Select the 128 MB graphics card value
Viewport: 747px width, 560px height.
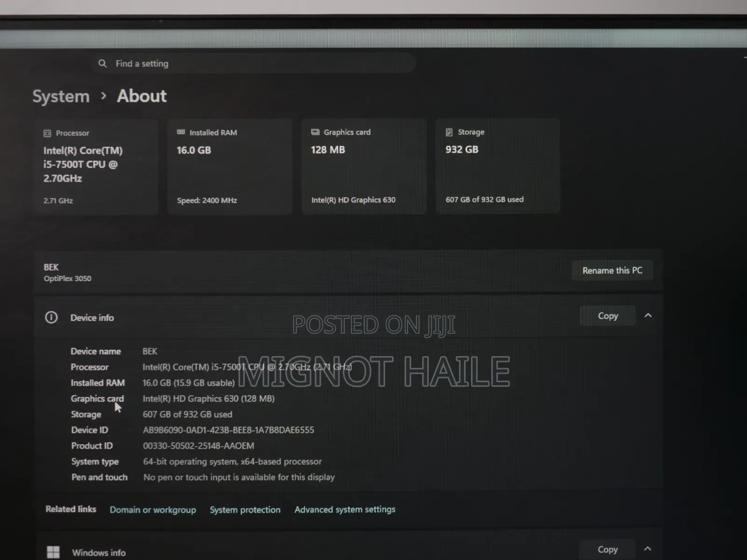coord(328,150)
